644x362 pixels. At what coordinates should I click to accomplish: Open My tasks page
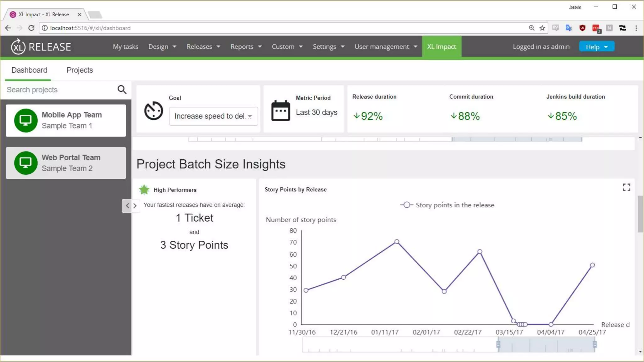tap(125, 47)
